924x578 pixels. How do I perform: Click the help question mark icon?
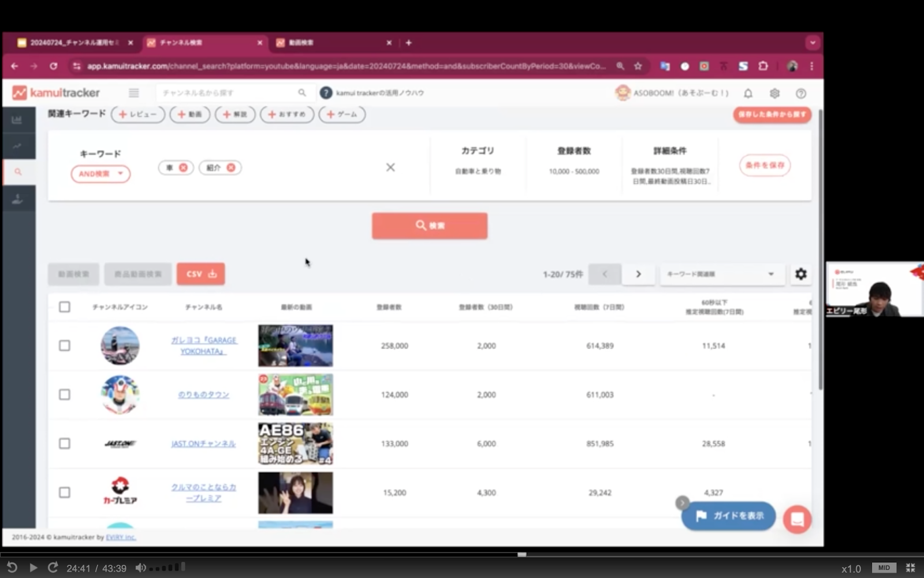coord(801,93)
